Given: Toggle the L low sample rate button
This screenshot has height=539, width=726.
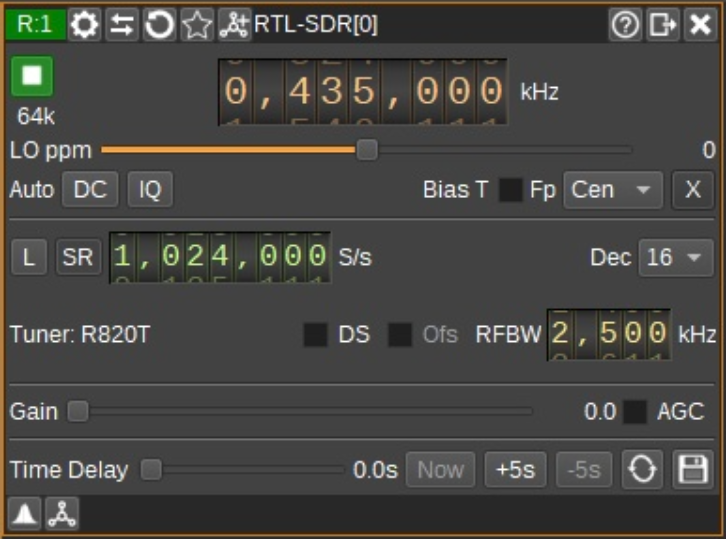Looking at the screenshot, I should (x=29, y=257).
